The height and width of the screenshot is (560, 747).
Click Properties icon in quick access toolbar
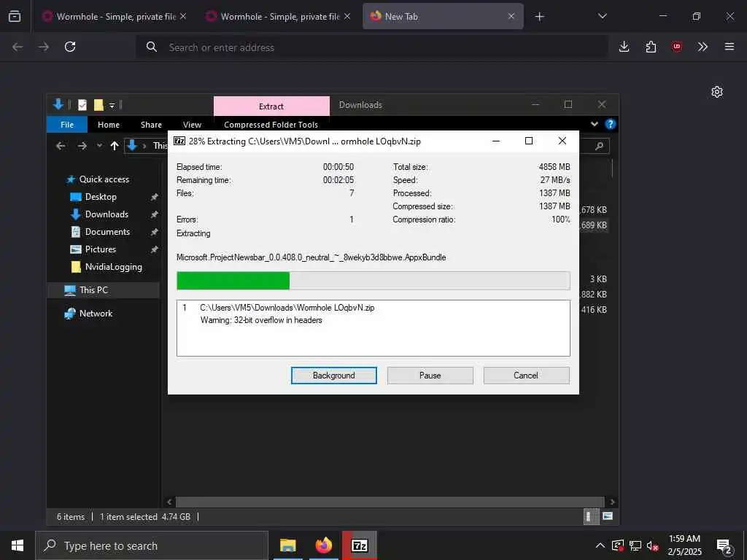[x=82, y=105]
